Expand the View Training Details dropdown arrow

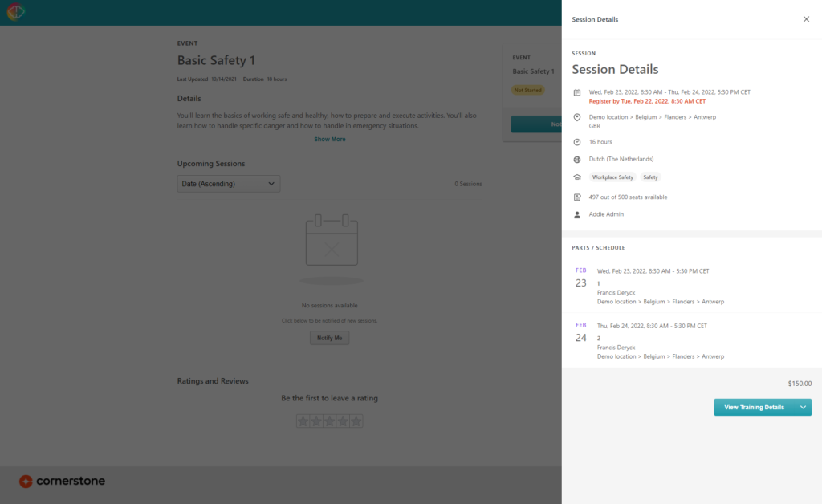(803, 408)
